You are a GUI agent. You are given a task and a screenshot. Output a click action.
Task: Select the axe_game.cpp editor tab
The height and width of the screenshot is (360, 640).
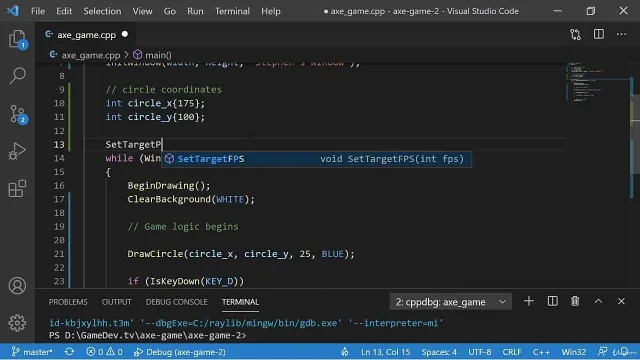(x=87, y=35)
